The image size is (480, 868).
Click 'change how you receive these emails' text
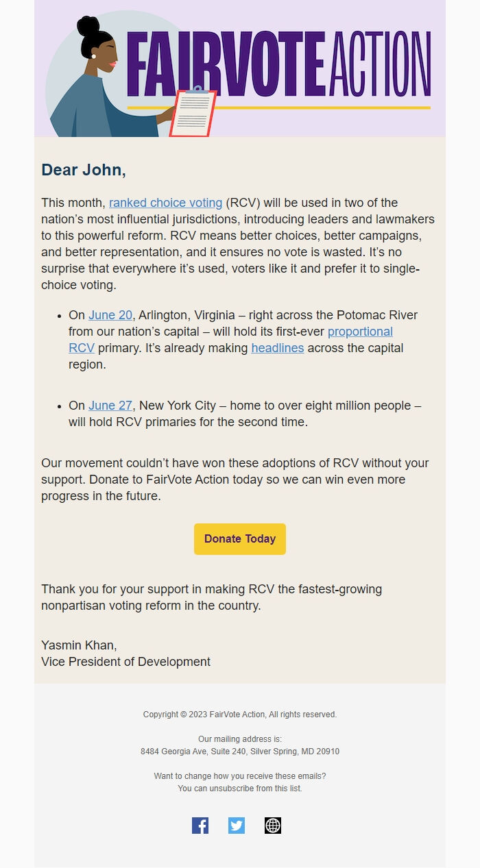point(240,776)
